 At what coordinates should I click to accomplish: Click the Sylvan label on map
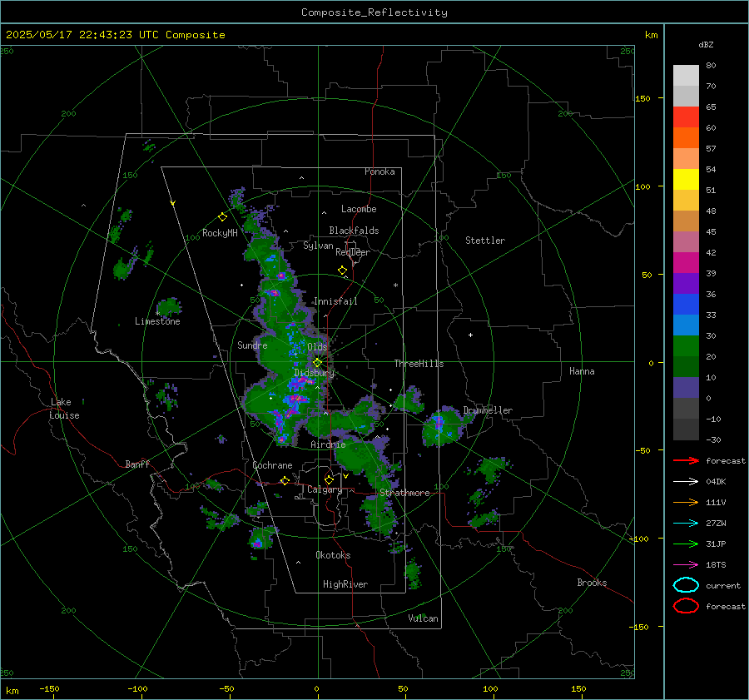pos(318,246)
